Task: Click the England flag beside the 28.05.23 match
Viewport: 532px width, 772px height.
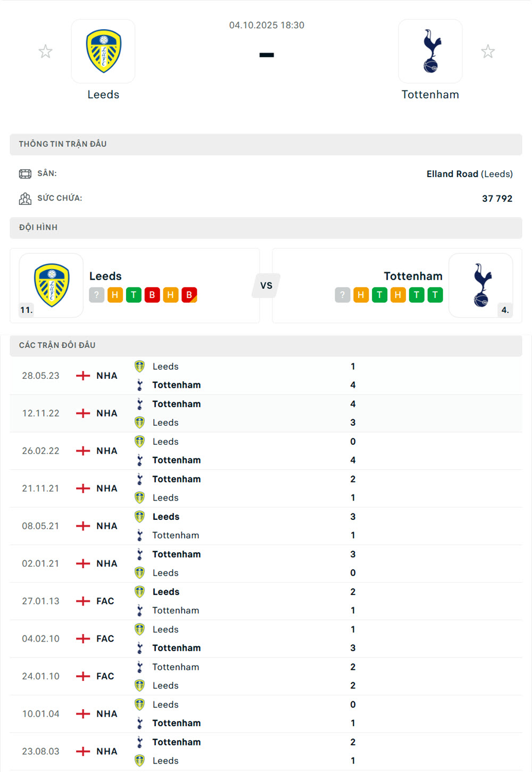Action: [83, 375]
